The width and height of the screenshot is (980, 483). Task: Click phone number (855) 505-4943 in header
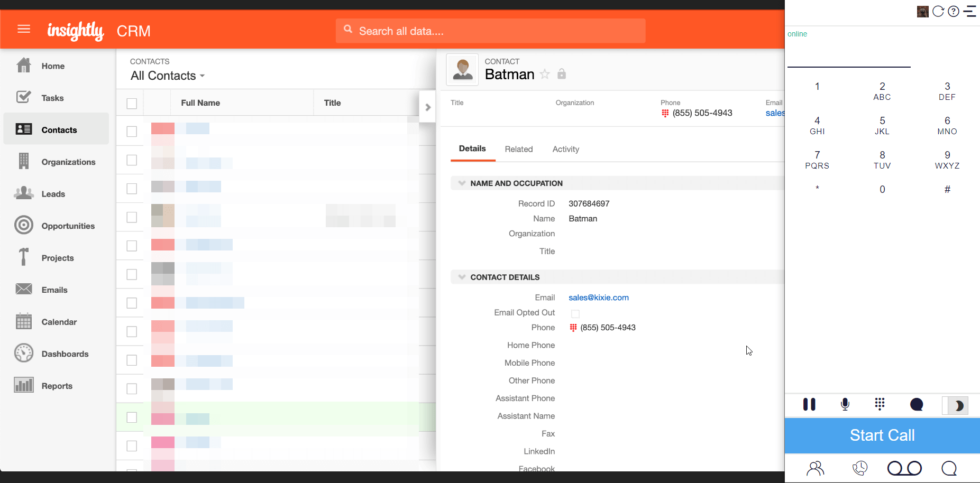[x=702, y=113]
